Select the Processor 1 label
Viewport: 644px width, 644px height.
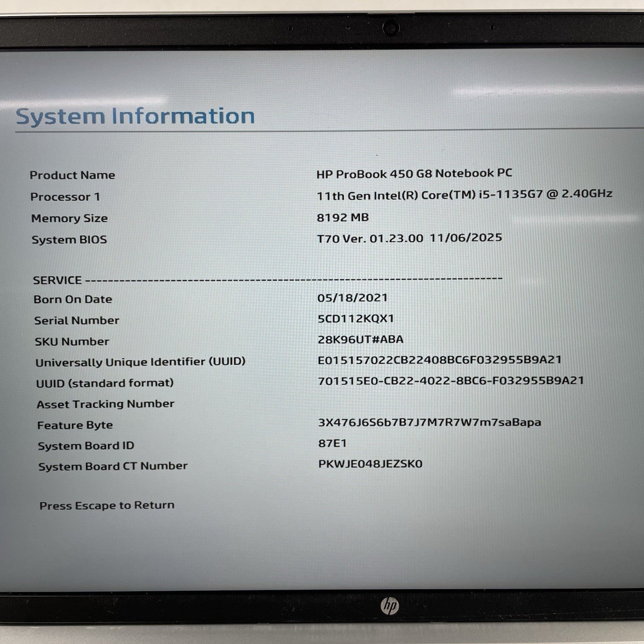coord(65,197)
